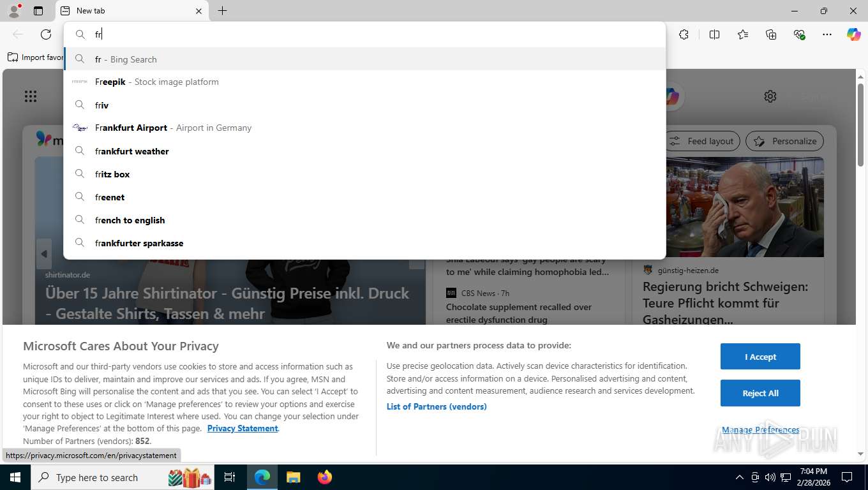Open the Privacy Statement link
868x490 pixels.
click(x=243, y=428)
